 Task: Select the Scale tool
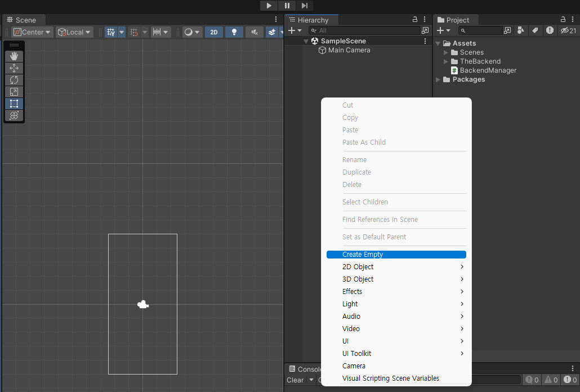coord(14,92)
